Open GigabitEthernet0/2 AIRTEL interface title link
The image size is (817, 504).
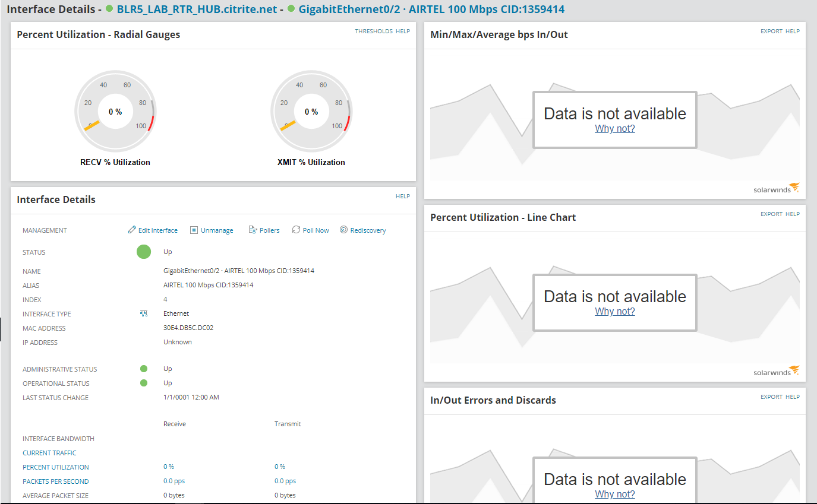pyautogui.click(x=431, y=9)
